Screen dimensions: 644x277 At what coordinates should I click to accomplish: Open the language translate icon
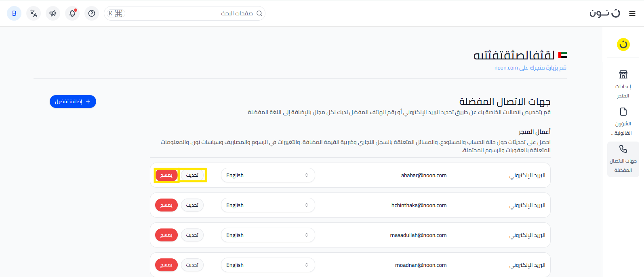[34, 13]
